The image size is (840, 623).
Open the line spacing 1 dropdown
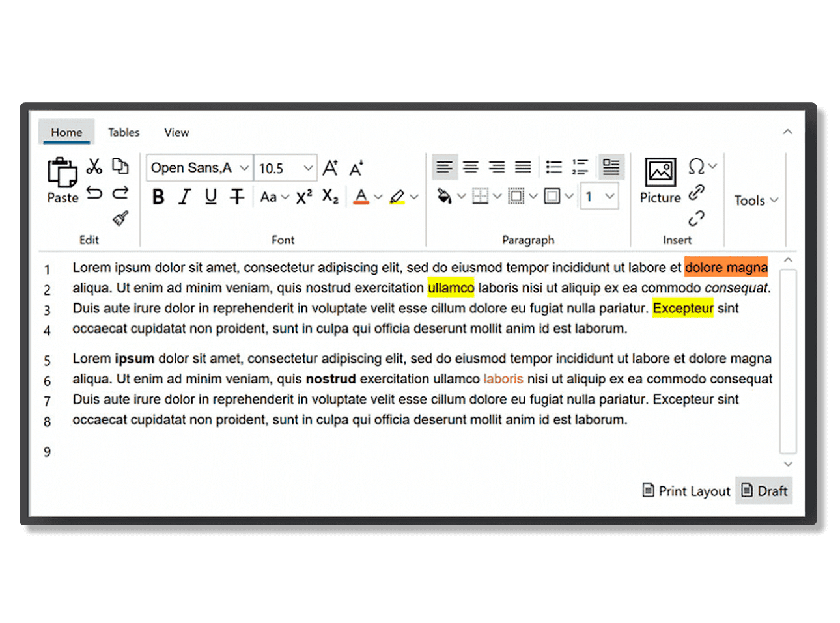click(599, 196)
